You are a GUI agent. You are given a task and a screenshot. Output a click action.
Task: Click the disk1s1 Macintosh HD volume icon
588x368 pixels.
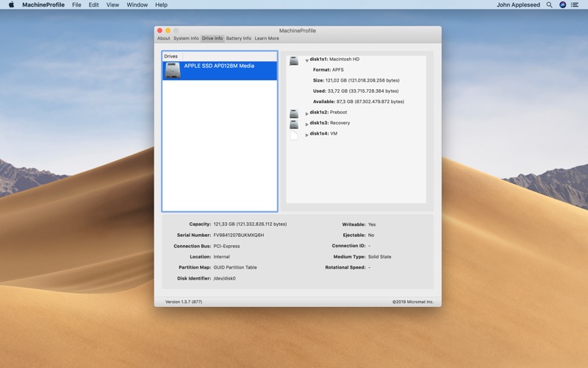[293, 61]
